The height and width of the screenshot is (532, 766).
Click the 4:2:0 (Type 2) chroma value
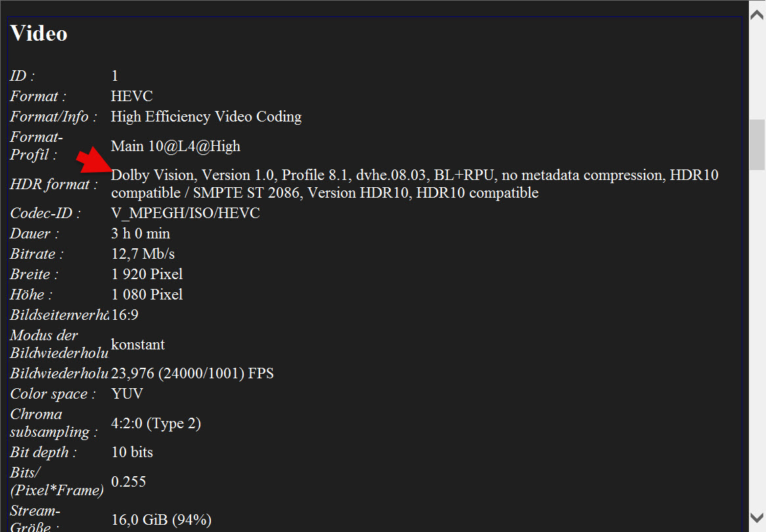click(x=156, y=423)
